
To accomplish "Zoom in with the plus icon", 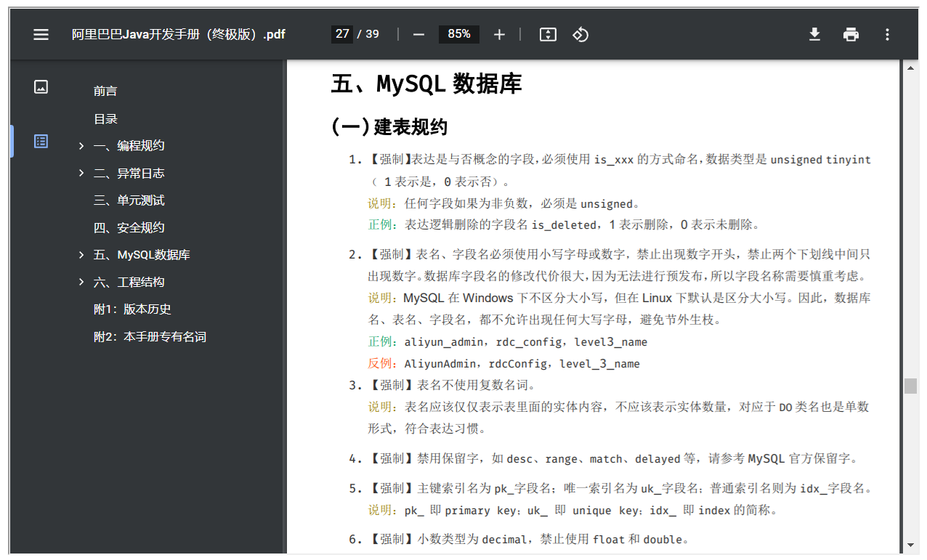I will click(499, 34).
